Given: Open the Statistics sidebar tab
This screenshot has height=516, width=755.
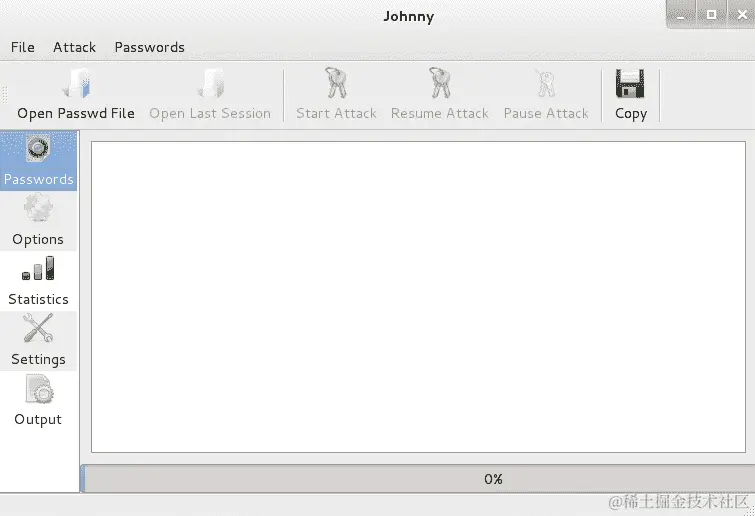Looking at the screenshot, I should point(39,281).
